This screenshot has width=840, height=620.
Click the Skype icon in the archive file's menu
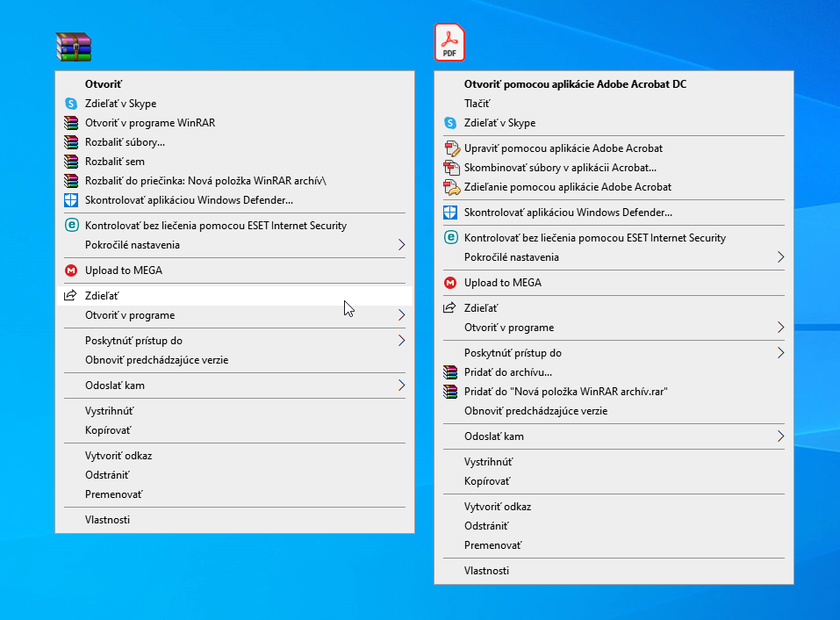[71, 104]
